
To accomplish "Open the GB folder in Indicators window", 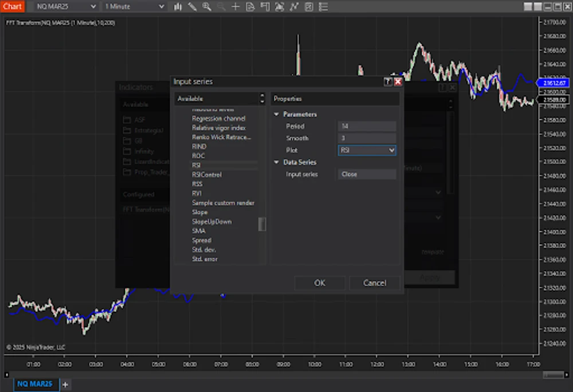I will 133,140.
